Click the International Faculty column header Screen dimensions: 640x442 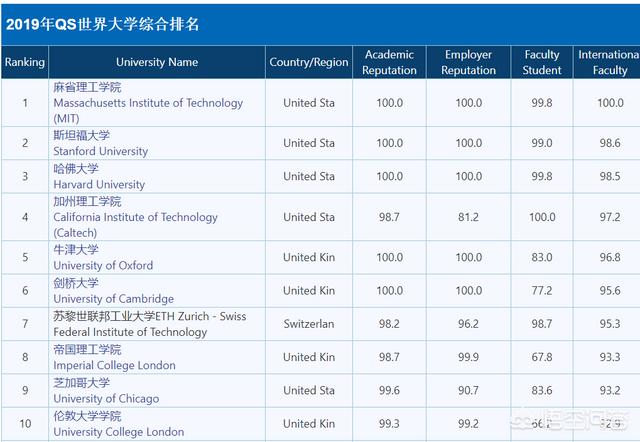[x=607, y=62]
